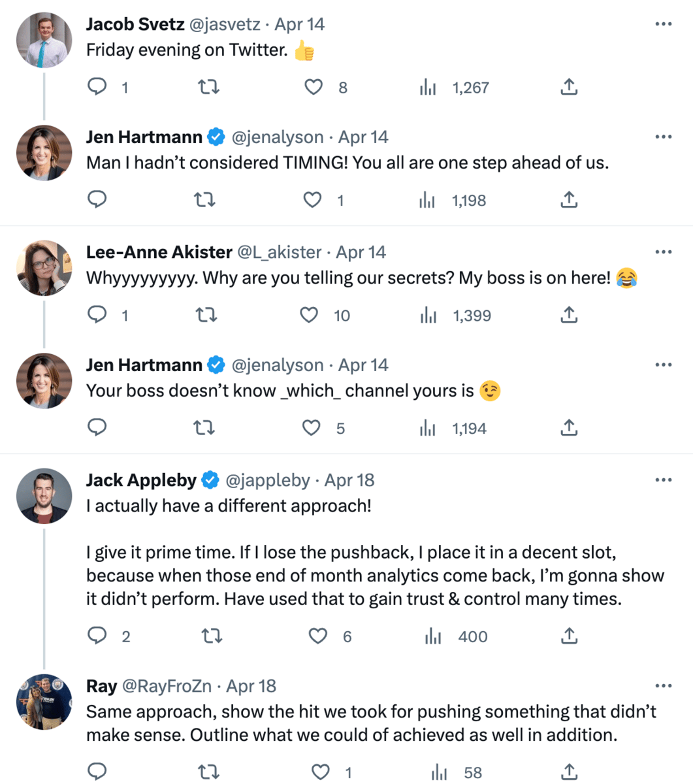Like Jacob Svetz's Friday evening tweet

point(314,87)
